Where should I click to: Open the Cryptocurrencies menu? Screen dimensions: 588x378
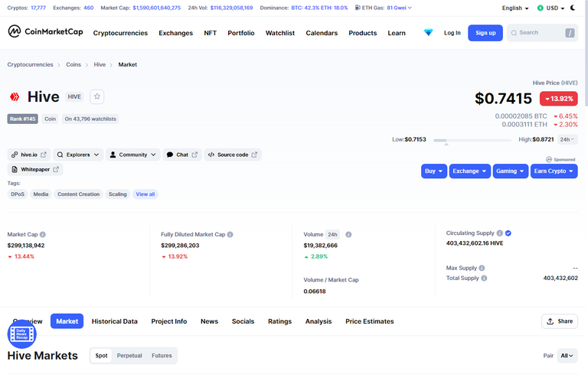[120, 33]
